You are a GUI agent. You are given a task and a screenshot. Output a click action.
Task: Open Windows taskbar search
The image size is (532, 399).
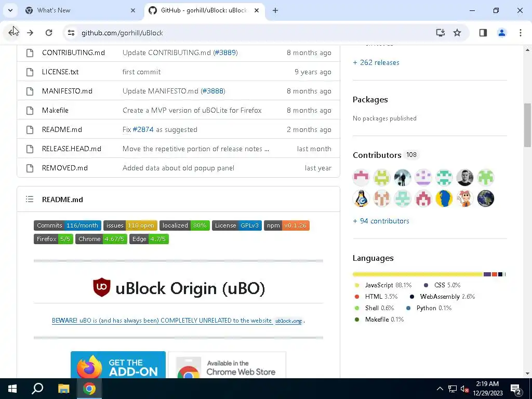click(37, 389)
